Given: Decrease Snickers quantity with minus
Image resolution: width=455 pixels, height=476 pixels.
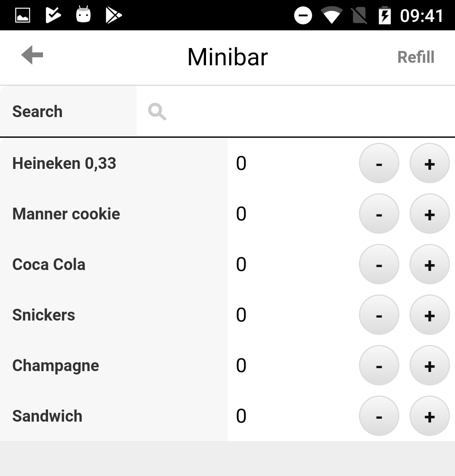Looking at the screenshot, I should point(379,315).
